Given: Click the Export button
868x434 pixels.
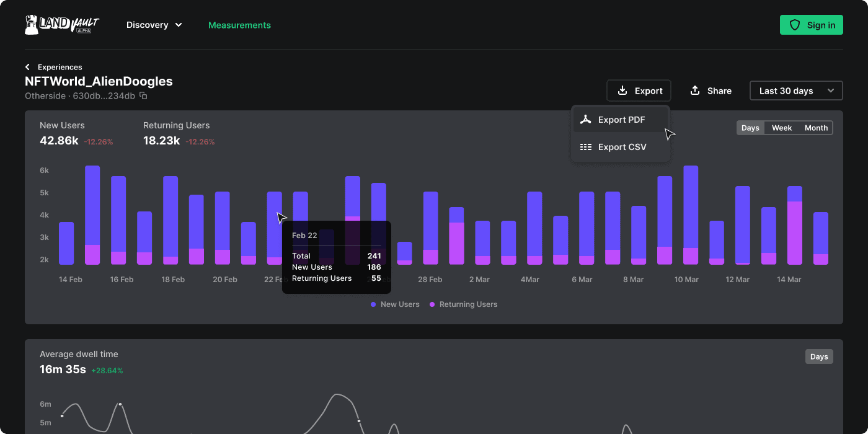Looking at the screenshot, I should (x=639, y=91).
